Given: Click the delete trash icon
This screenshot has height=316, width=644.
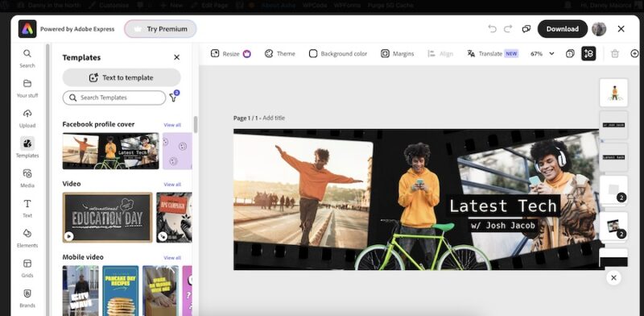Looking at the screenshot, I should pos(615,53).
